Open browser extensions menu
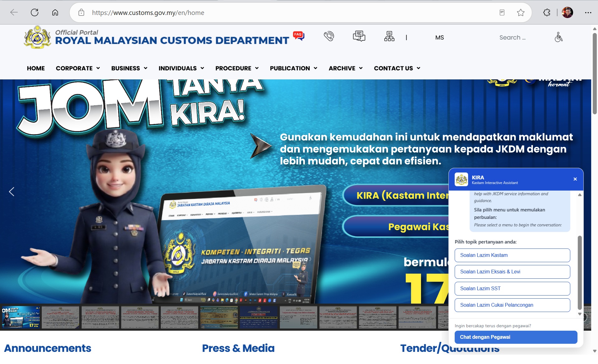598x364 pixels. [x=547, y=12]
